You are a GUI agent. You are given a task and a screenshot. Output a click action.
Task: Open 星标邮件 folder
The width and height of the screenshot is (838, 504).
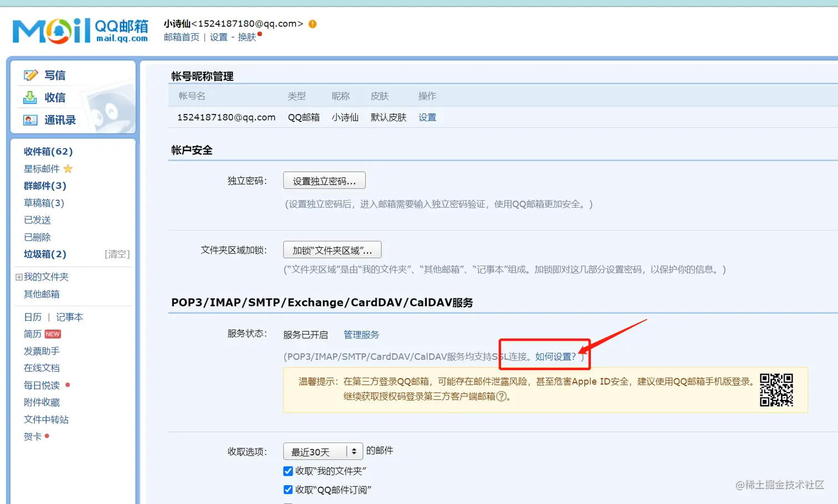pyautogui.click(x=42, y=168)
